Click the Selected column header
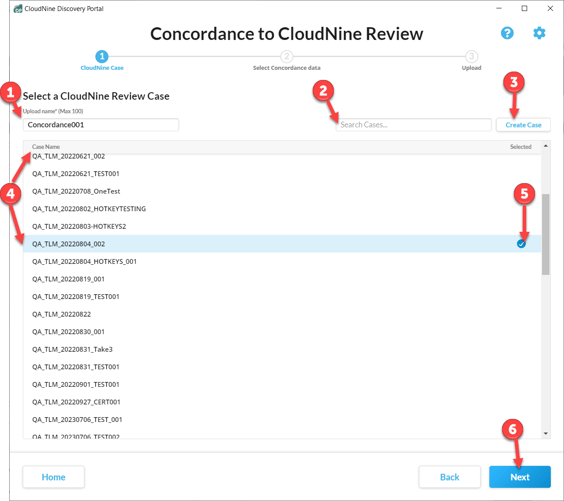Viewport: 564px width, 501px height. (x=520, y=147)
